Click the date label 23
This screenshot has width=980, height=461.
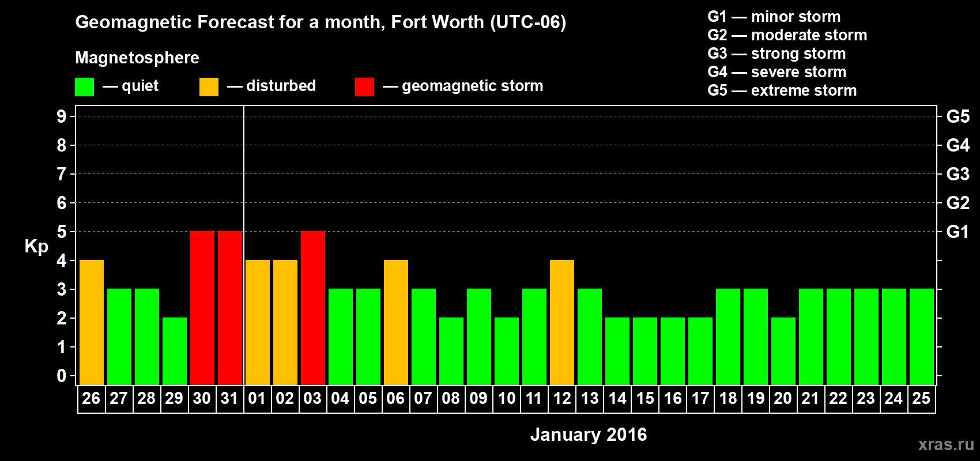point(866,399)
